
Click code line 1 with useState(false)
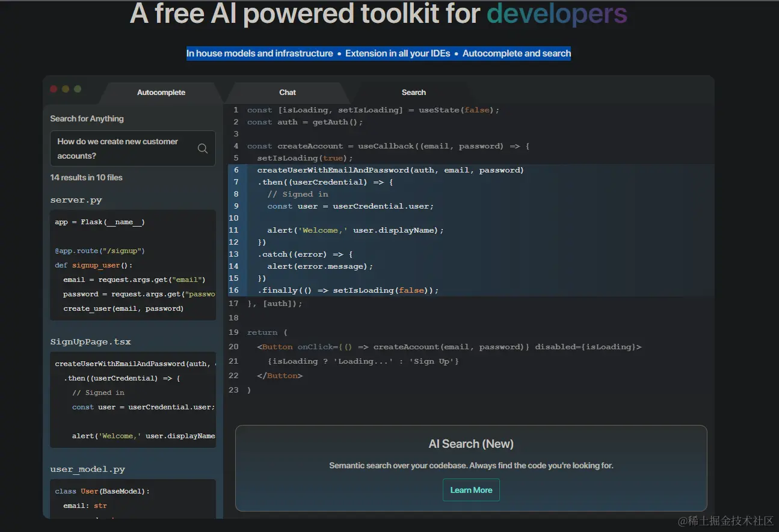tap(374, 110)
